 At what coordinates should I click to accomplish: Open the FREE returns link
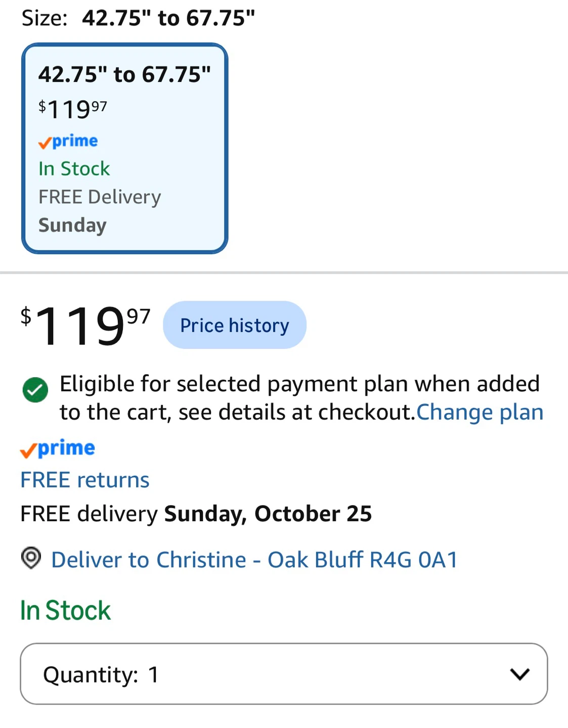pyautogui.click(x=85, y=480)
